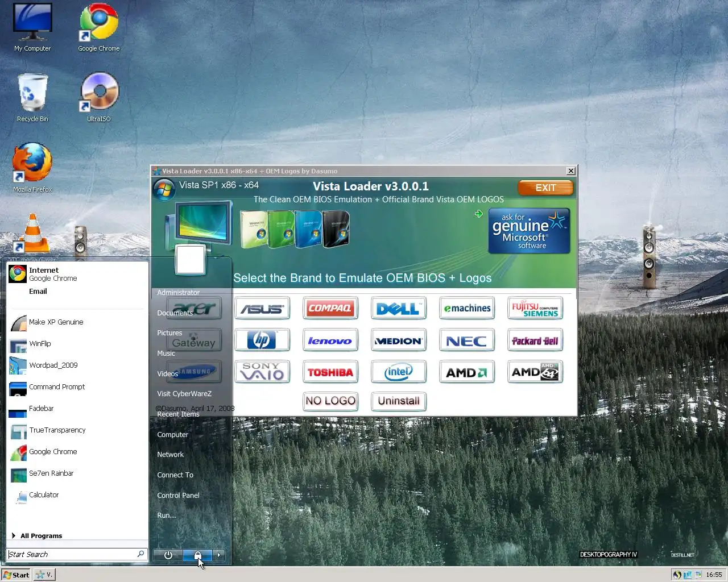728x582 pixels.
Task: Choose the AMD brand logo
Action: point(466,372)
